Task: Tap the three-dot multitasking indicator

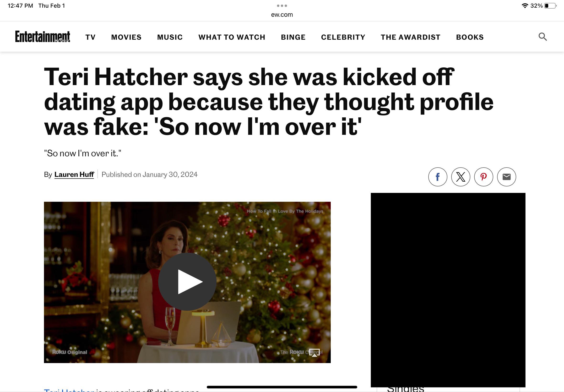Action: tap(282, 6)
